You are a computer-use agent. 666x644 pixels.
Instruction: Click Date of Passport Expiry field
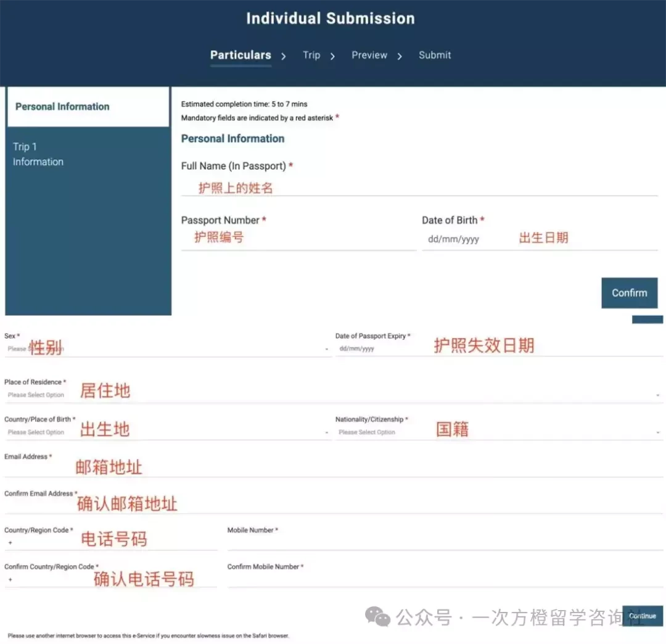[499, 349]
